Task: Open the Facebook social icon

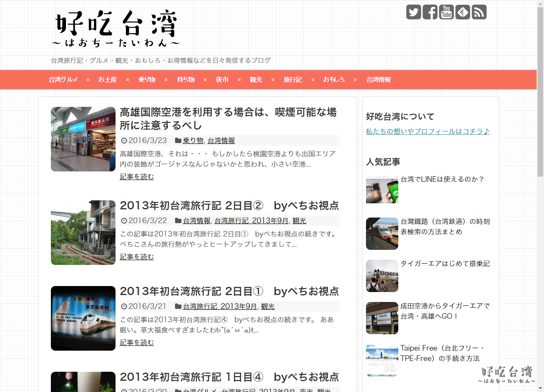Action: (x=430, y=12)
